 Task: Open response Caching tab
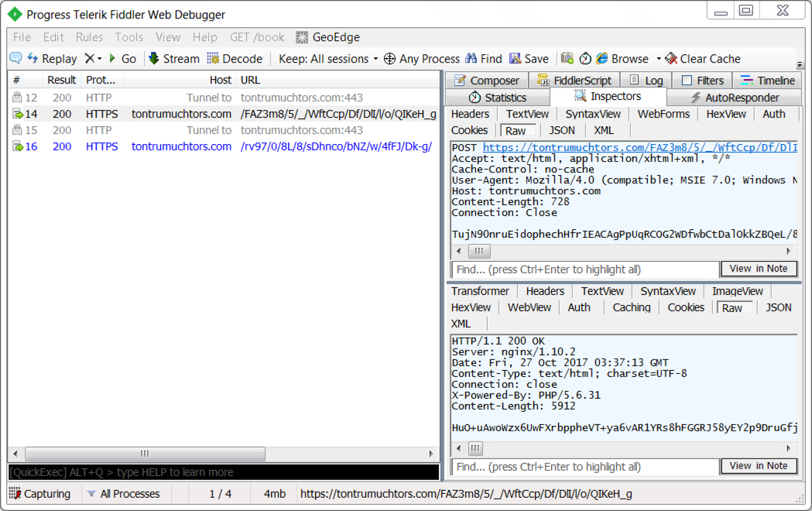632,307
